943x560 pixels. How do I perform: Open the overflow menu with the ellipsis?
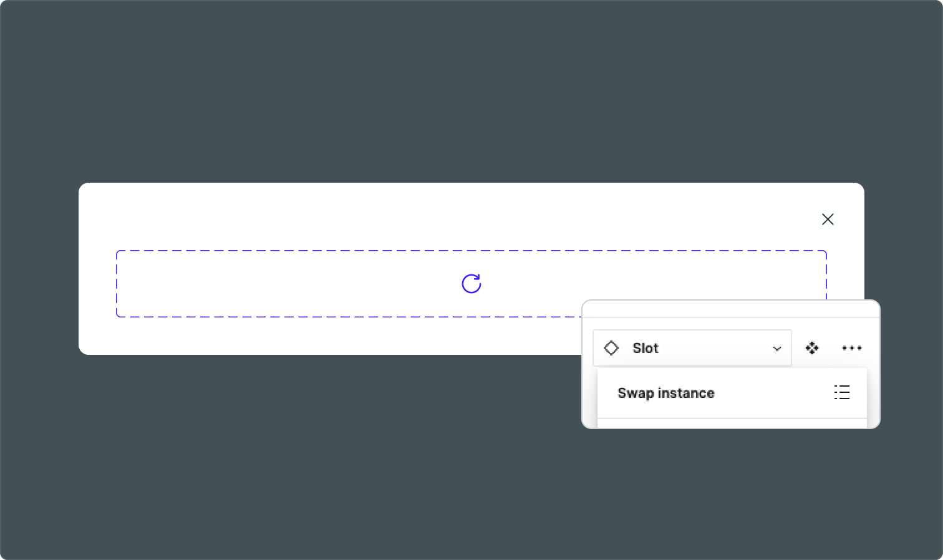click(x=851, y=348)
